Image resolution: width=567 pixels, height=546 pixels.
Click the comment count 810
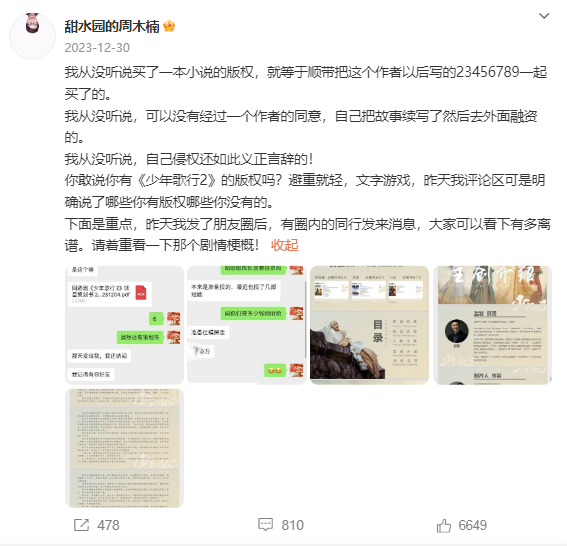pyautogui.click(x=293, y=525)
